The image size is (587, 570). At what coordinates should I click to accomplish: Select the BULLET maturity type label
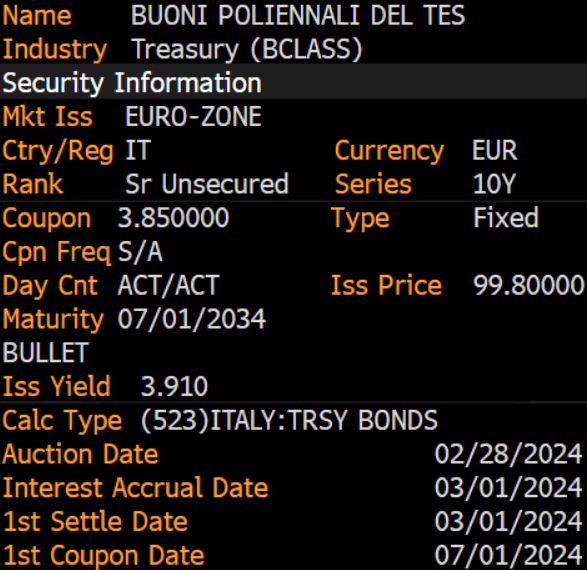click(x=46, y=353)
